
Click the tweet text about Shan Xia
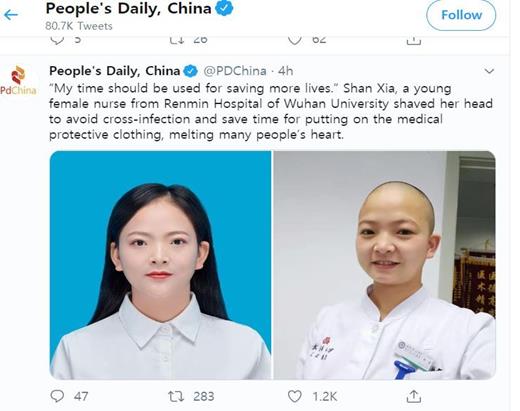[x=271, y=112]
